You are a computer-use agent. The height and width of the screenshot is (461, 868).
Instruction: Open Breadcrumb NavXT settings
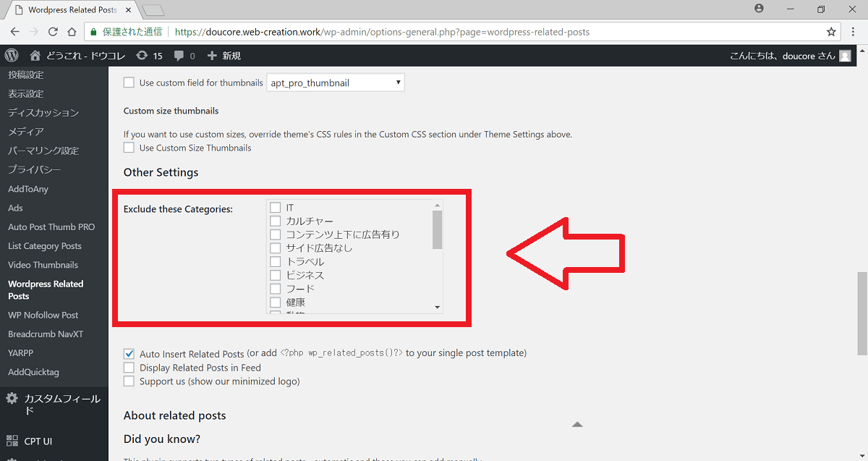(46, 334)
